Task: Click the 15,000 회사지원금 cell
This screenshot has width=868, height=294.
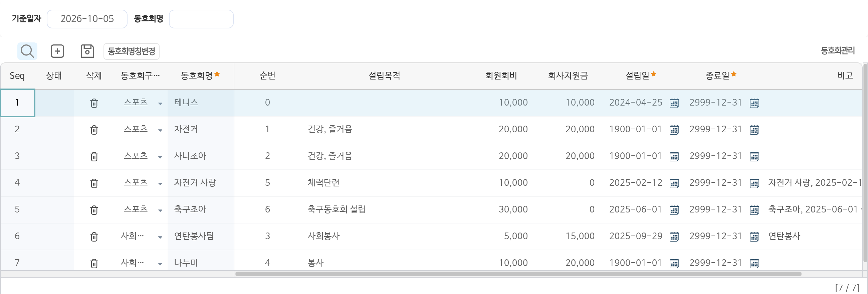Action: [568, 236]
